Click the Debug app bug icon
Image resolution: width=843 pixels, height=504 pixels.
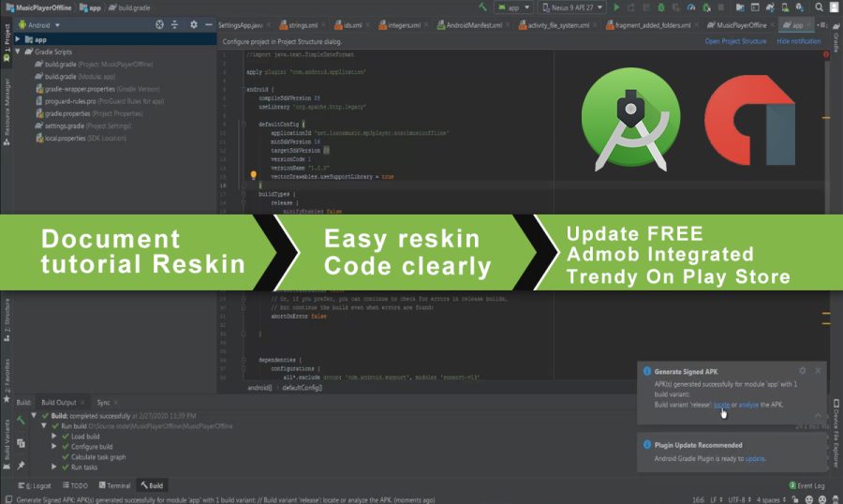661,7
